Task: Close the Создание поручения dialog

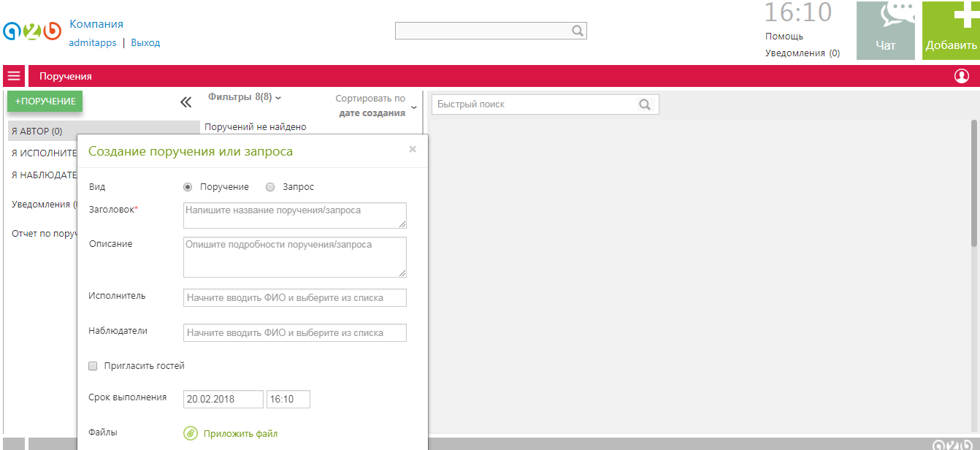Action: pos(413,149)
